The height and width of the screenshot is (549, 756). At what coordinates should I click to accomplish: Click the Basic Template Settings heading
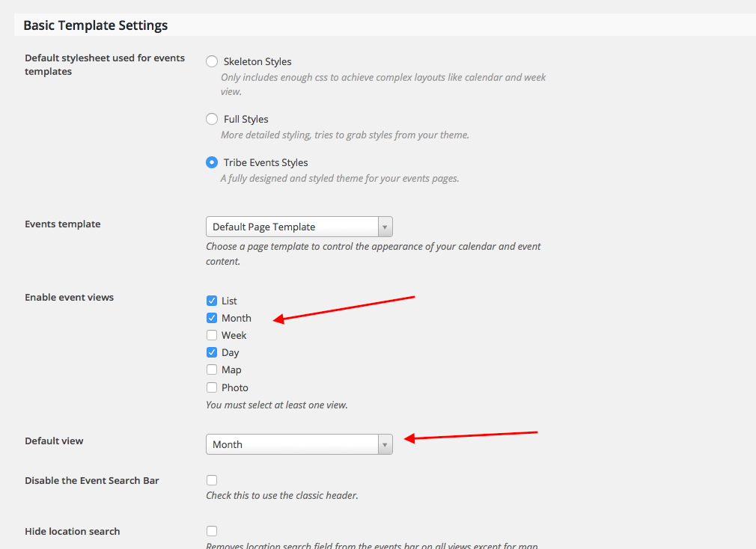point(95,25)
